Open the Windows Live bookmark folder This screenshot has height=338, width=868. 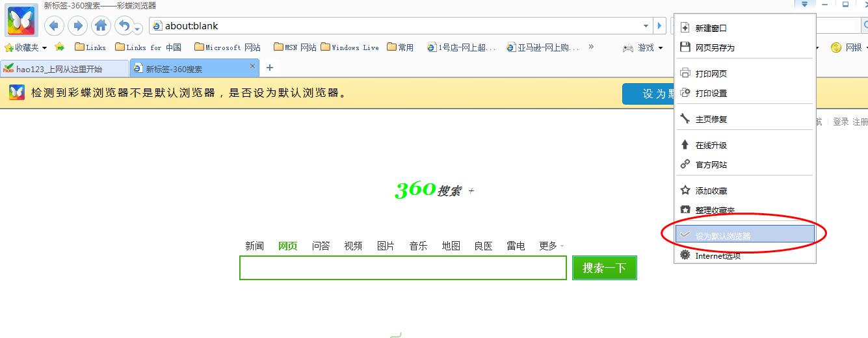350,47
